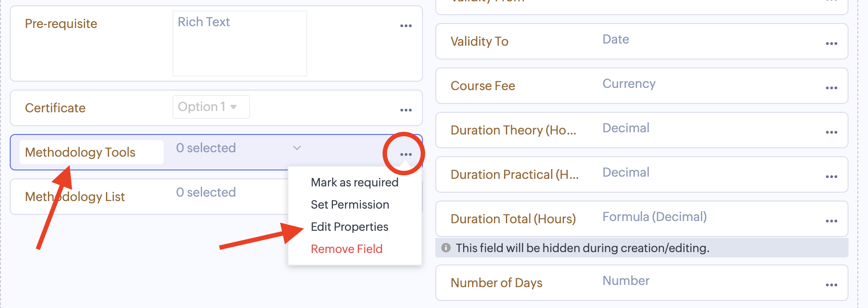Open the Duration Total (Hours) options menu
The image size is (868, 308).
point(831,221)
